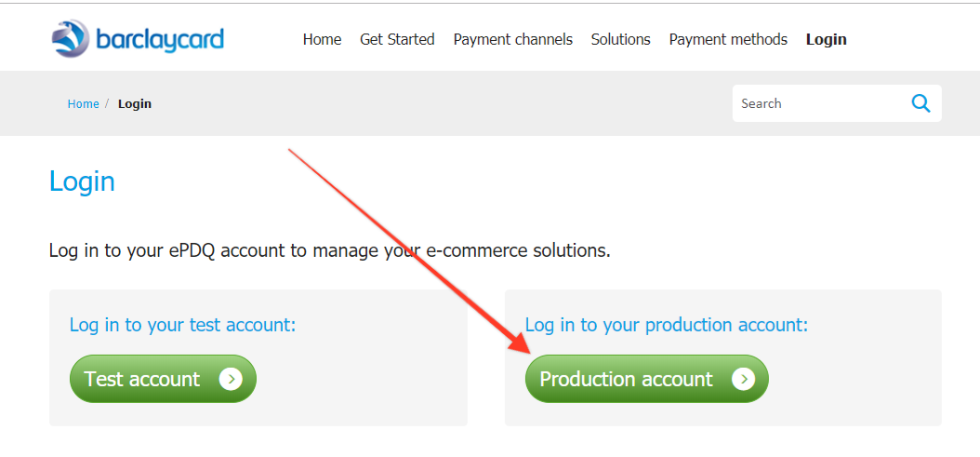
Task: Open the Get Started menu item
Action: (397, 39)
